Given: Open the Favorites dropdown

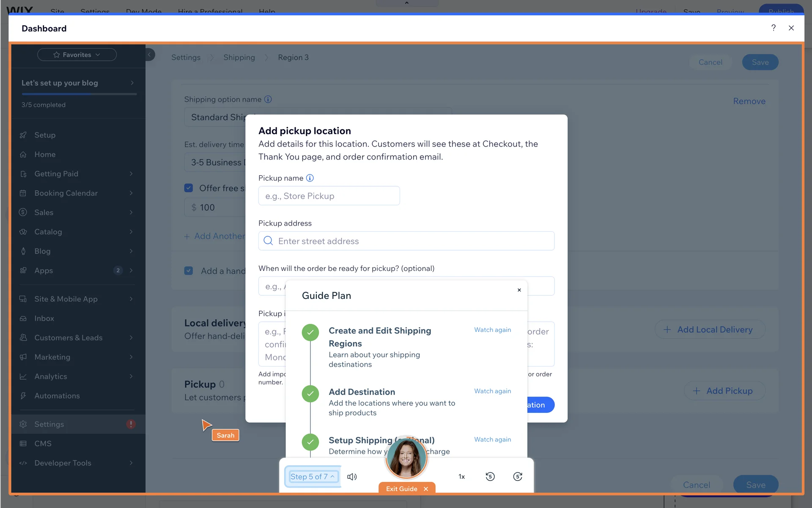Looking at the screenshot, I should pos(77,55).
